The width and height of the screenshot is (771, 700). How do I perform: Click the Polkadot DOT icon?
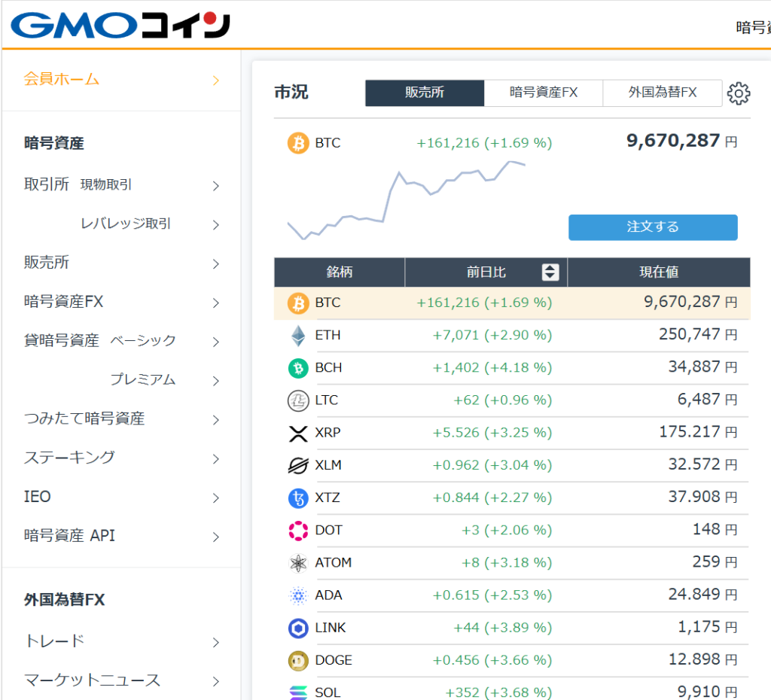298,531
